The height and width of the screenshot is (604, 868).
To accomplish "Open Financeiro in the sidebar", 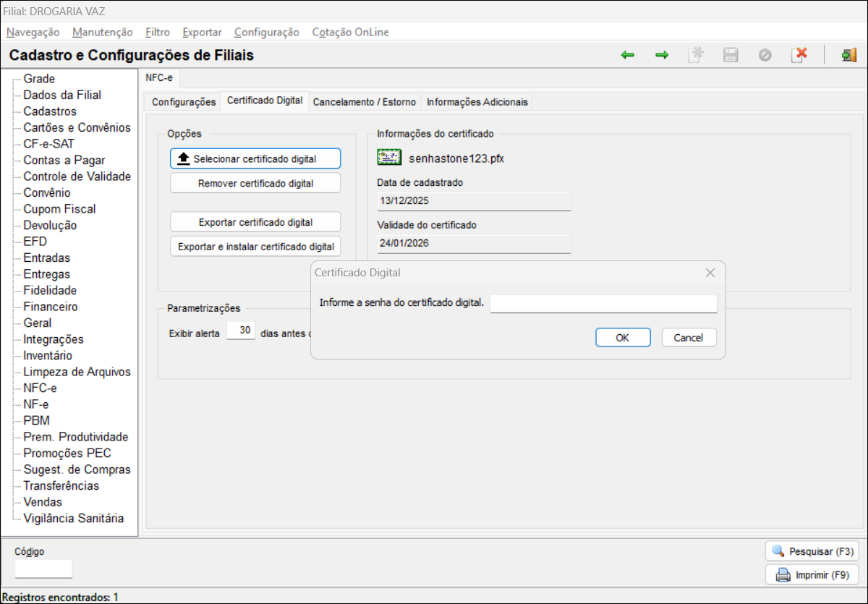I will click(x=51, y=307).
